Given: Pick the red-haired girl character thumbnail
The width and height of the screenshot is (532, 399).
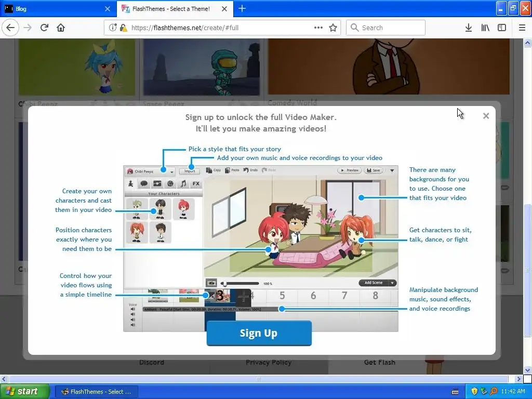Looking at the screenshot, I should coord(183,209).
